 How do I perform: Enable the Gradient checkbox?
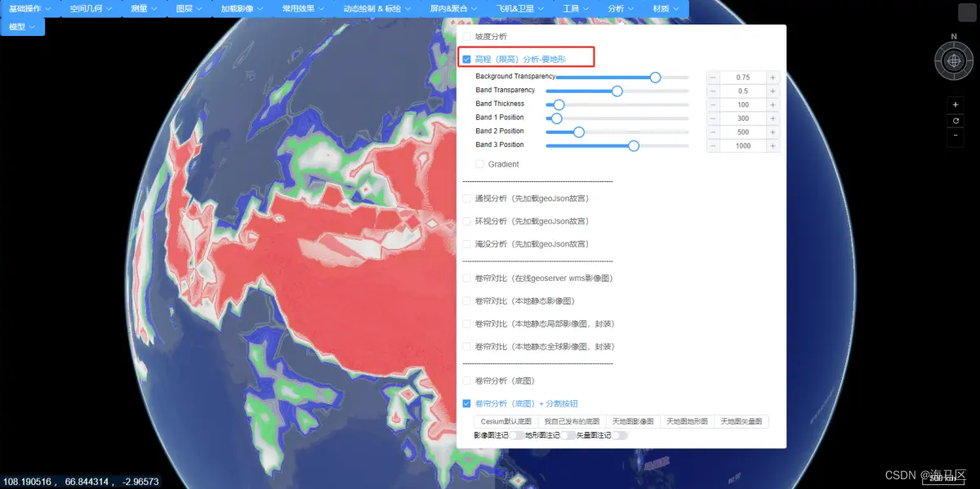tap(479, 164)
